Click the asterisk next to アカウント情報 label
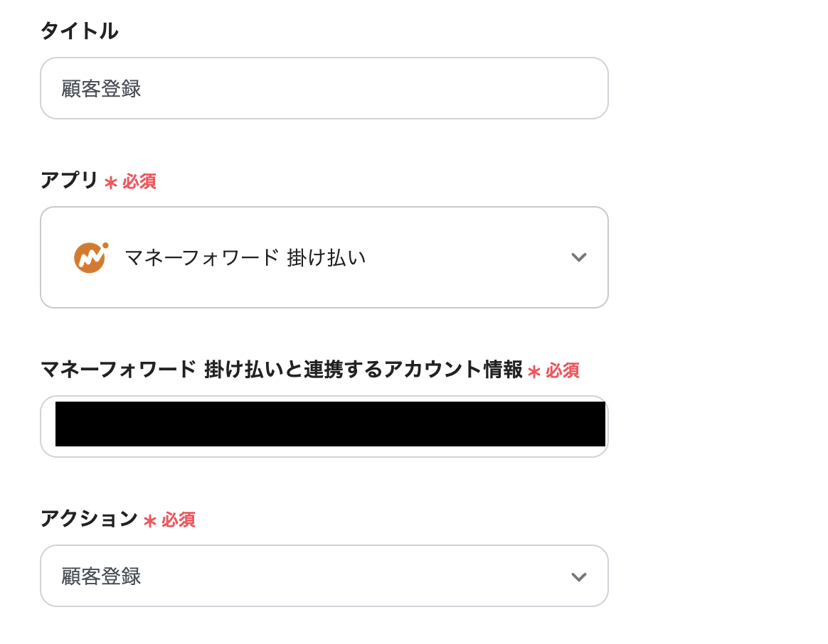Screen dimensions: 828x644 click(x=534, y=372)
